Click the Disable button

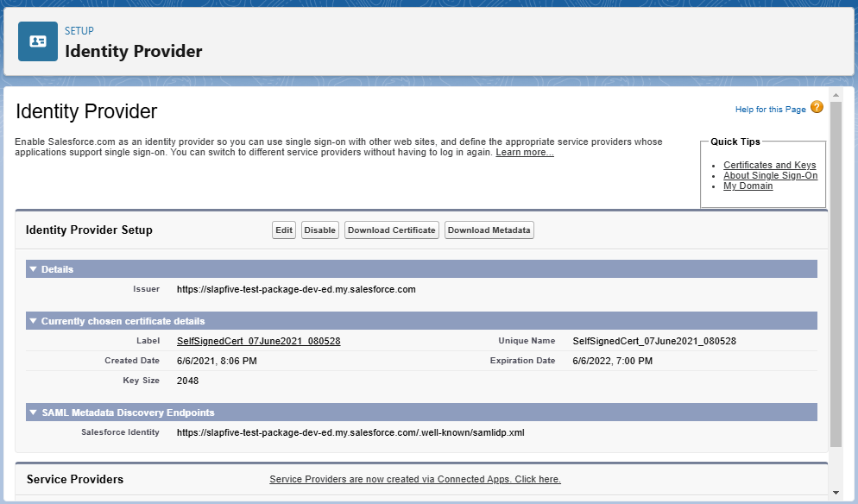[319, 230]
